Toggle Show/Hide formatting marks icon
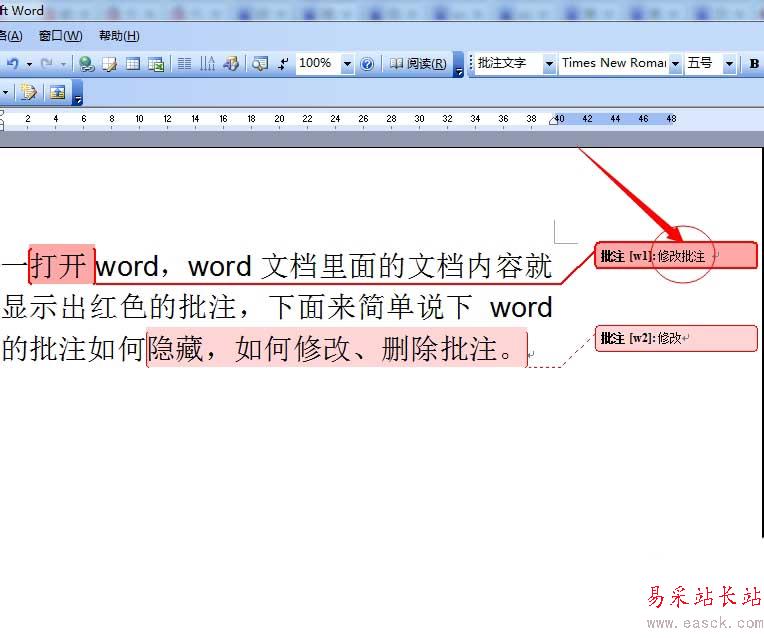This screenshot has height=638, width=764. pyautogui.click(x=283, y=64)
